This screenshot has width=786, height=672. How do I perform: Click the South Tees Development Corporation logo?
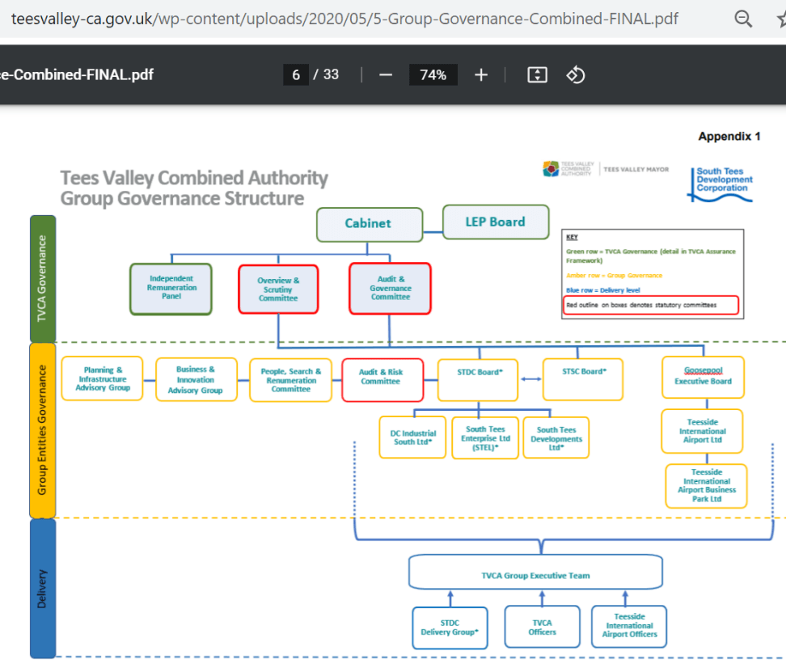click(720, 184)
